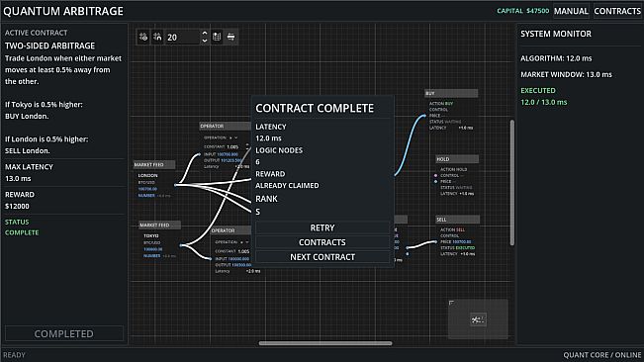Click the HOLD node PRICE port
Screen dimensions: 644x362
coord(436,181)
